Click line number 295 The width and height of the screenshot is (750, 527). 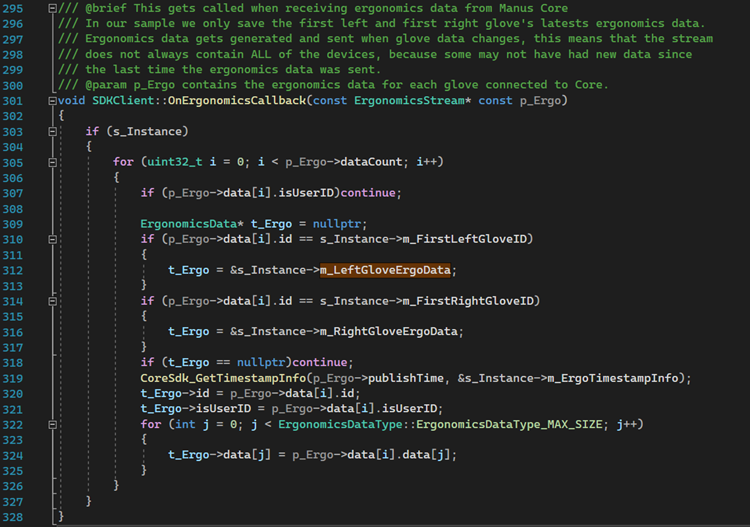click(x=13, y=9)
